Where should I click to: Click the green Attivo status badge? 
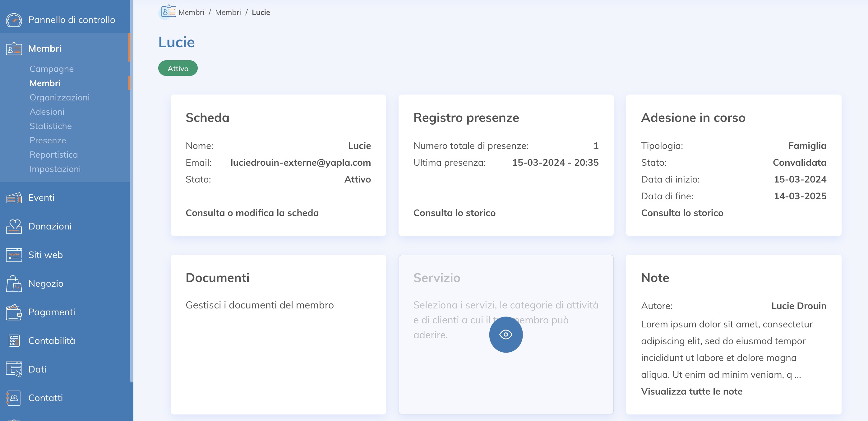tap(178, 68)
